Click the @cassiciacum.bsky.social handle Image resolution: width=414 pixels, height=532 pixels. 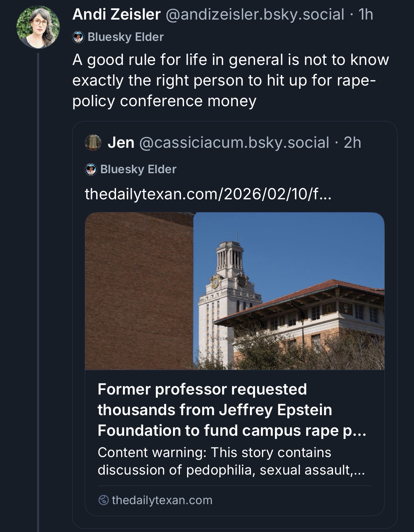[234, 142]
